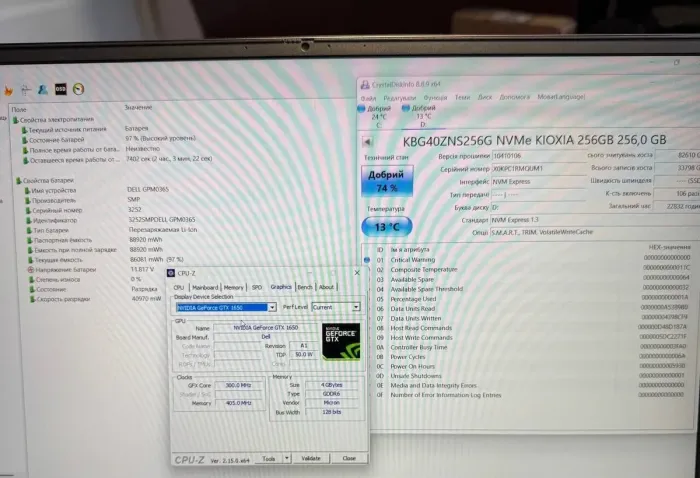Click the Значение column header in AIDA64
Screen dimensions: 700x478
[x=138, y=108]
